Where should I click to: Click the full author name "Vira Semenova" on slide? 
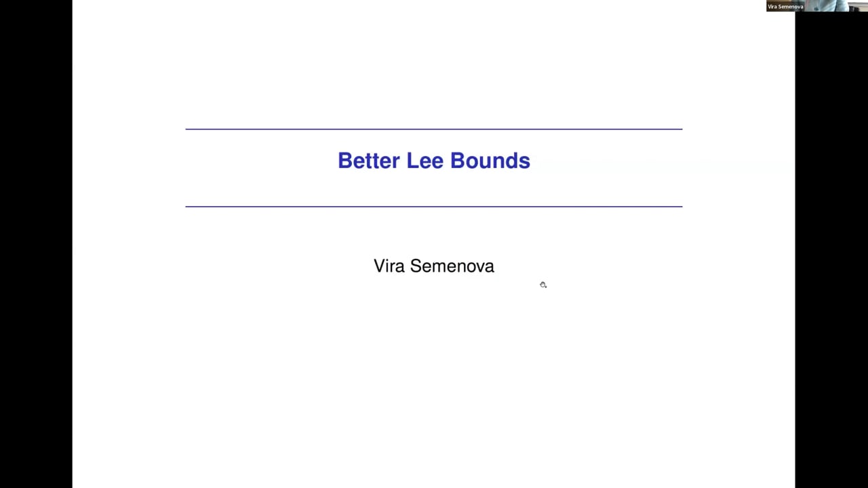[x=433, y=266]
